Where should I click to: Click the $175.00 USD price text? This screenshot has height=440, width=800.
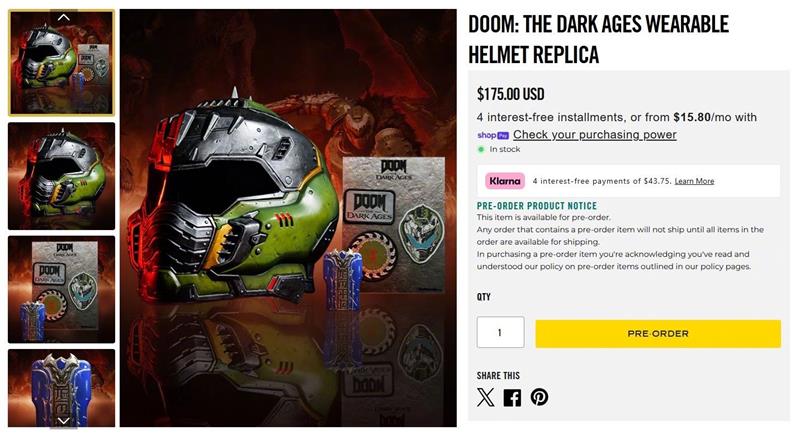pos(510,94)
